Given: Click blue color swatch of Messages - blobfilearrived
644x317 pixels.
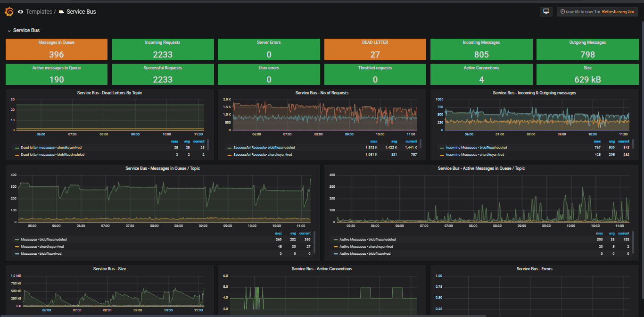Looking at the screenshot, I should (x=17, y=253).
